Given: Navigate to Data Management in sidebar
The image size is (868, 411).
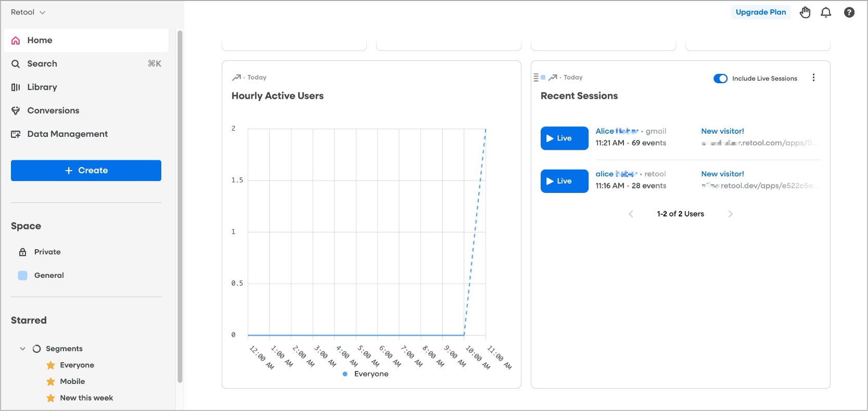Looking at the screenshot, I should pyautogui.click(x=67, y=134).
